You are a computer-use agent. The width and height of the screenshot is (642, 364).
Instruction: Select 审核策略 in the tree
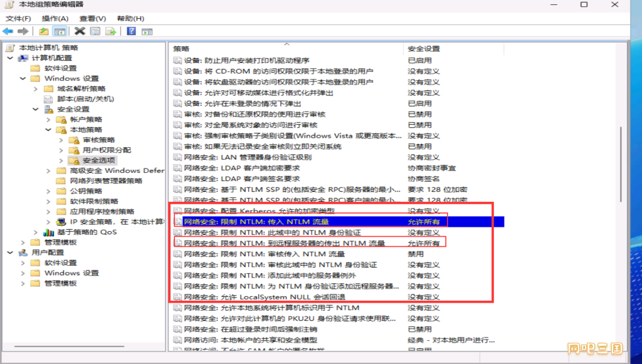coord(98,140)
